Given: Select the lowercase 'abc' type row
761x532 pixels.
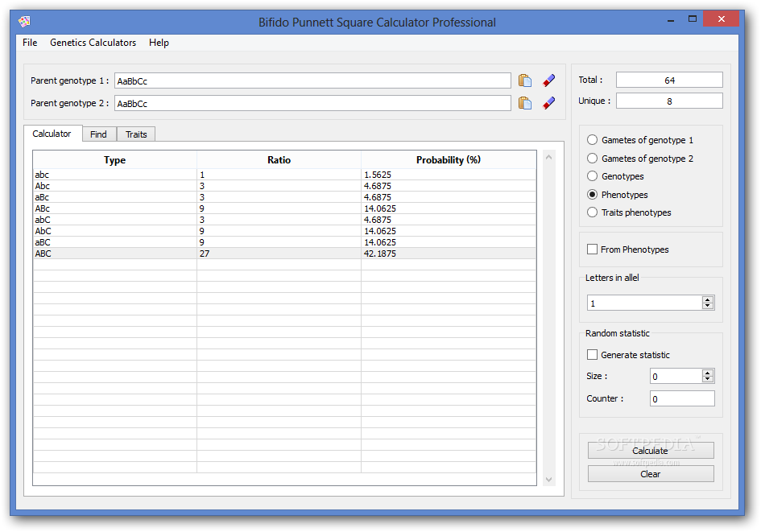Looking at the screenshot, I should click(x=284, y=175).
